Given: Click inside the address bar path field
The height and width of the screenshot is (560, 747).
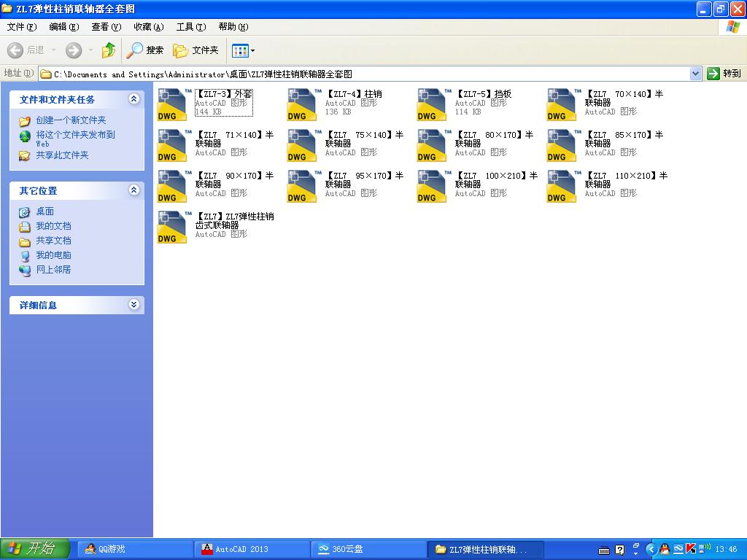Looking at the screenshot, I should [365, 74].
